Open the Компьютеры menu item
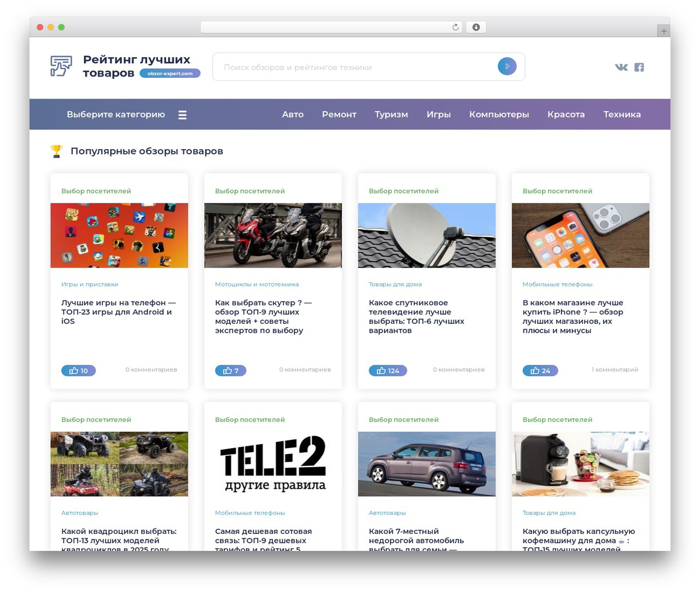The height and width of the screenshot is (593, 700). tap(499, 114)
